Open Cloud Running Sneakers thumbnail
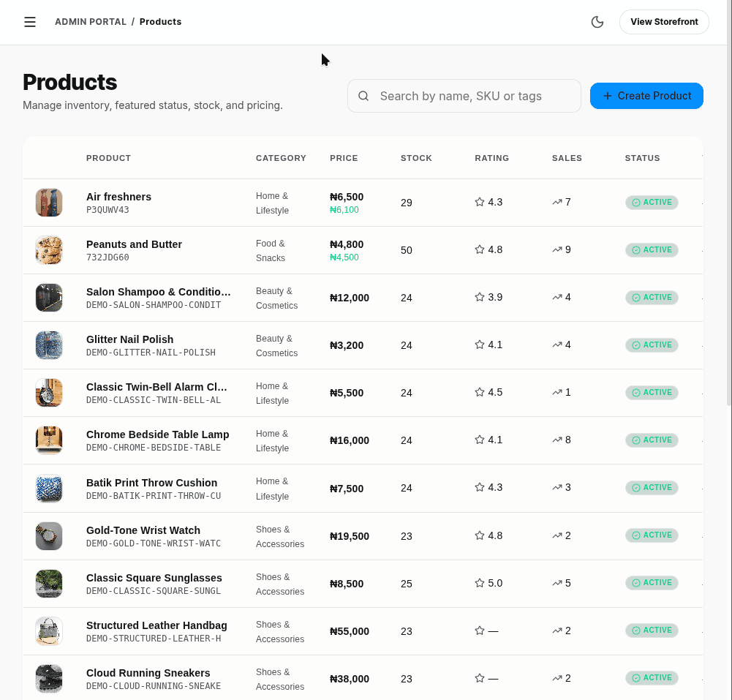 point(49,679)
